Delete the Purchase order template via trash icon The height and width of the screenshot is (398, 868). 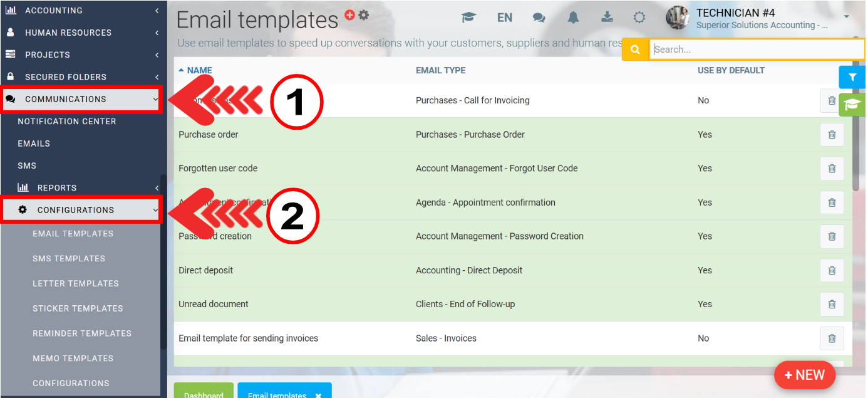pos(832,135)
